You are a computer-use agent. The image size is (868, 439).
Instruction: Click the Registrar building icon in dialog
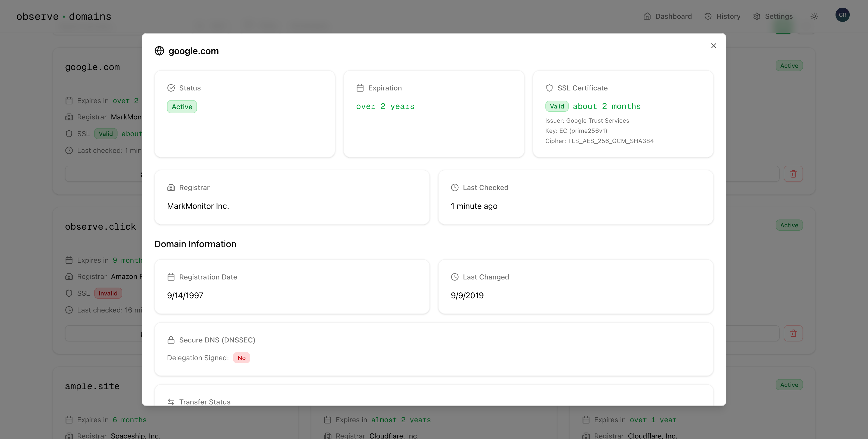[x=171, y=187]
